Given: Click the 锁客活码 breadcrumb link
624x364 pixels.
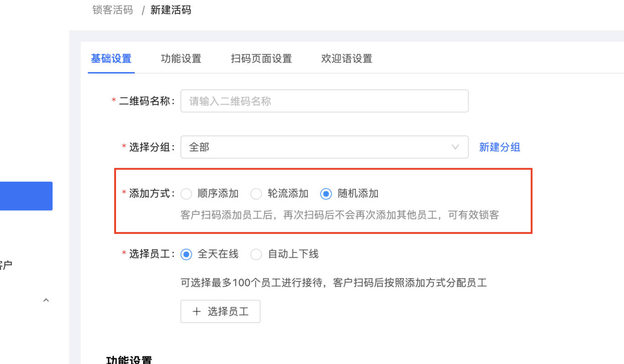Looking at the screenshot, I should coord(112,10).
